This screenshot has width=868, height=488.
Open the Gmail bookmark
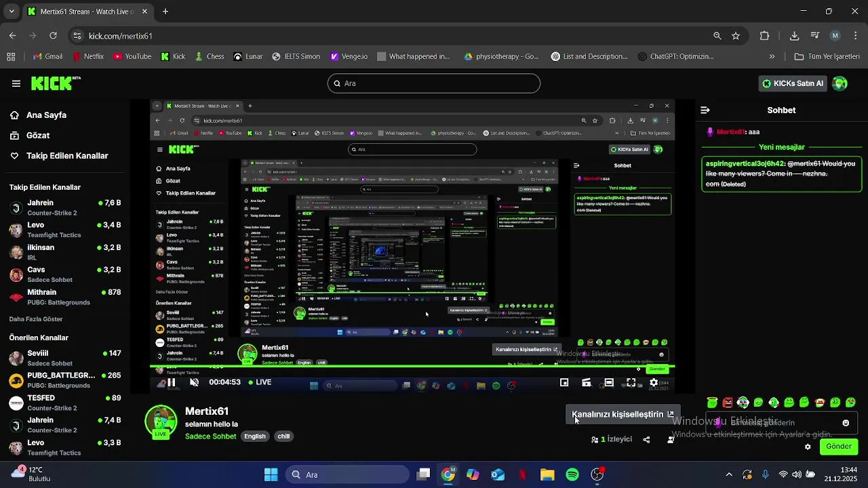tap(47, 56)
